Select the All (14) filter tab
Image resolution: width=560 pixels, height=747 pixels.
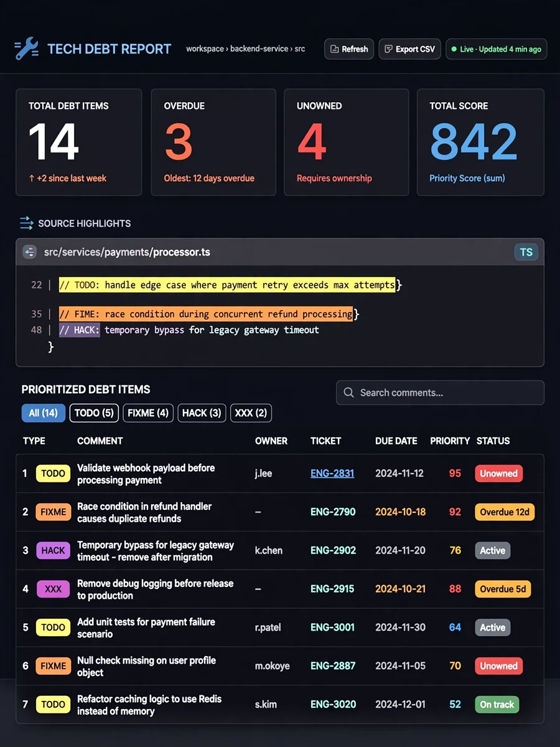click(x=43, y=413)
